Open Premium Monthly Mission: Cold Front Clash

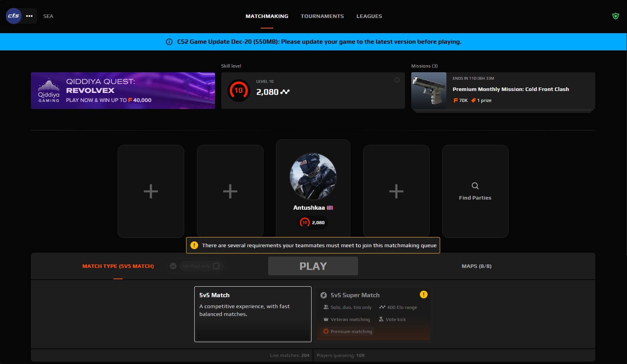pos(511,89)
